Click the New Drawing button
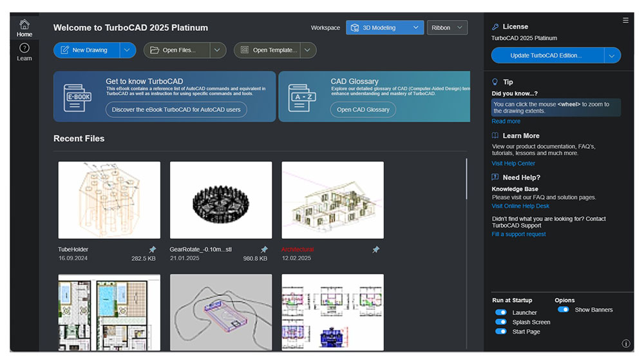This screenshot has height=364, width=644. [x=87, y=50]
